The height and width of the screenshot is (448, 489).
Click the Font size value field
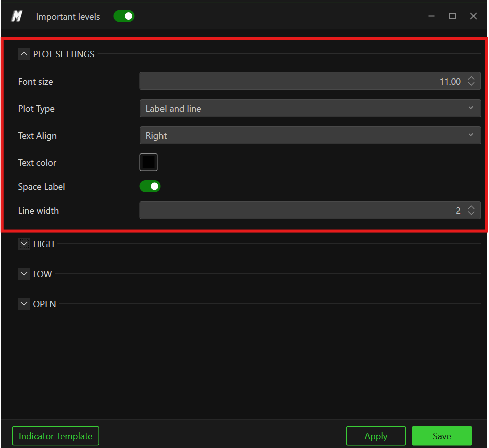click(310, 81)
